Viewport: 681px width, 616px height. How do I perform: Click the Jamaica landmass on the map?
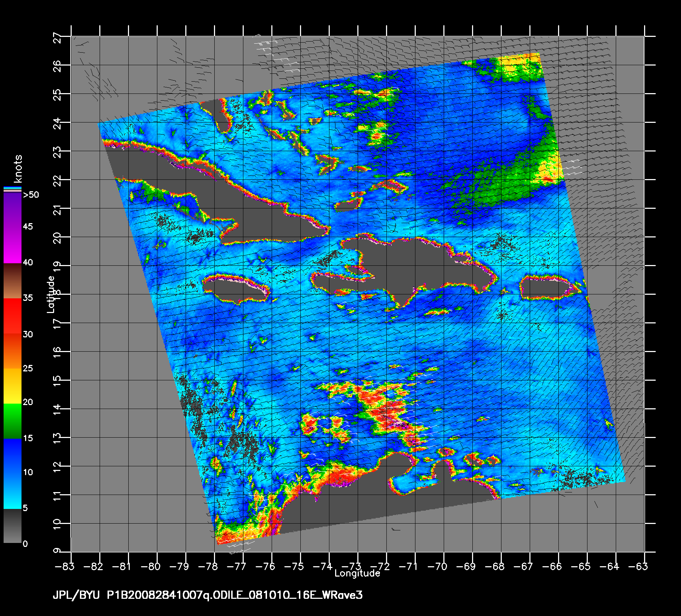pyautogui.click(x=235, y=290)
